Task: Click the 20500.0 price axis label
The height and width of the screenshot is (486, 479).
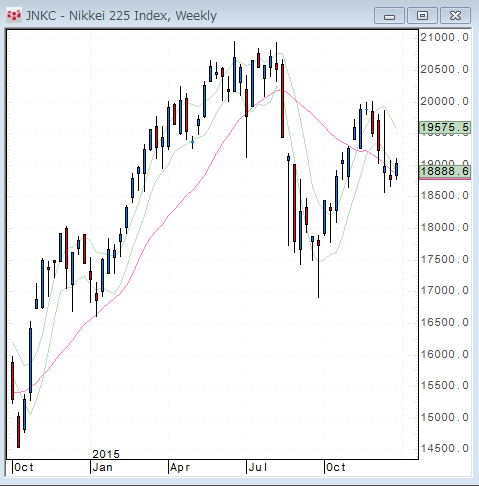Action: (444, 69)
